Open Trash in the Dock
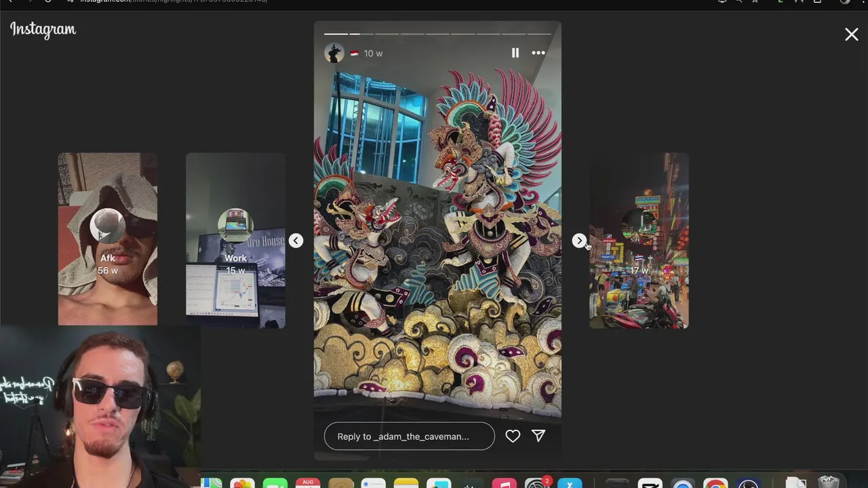This screenshot has width=868, height=488. (829, 483)
